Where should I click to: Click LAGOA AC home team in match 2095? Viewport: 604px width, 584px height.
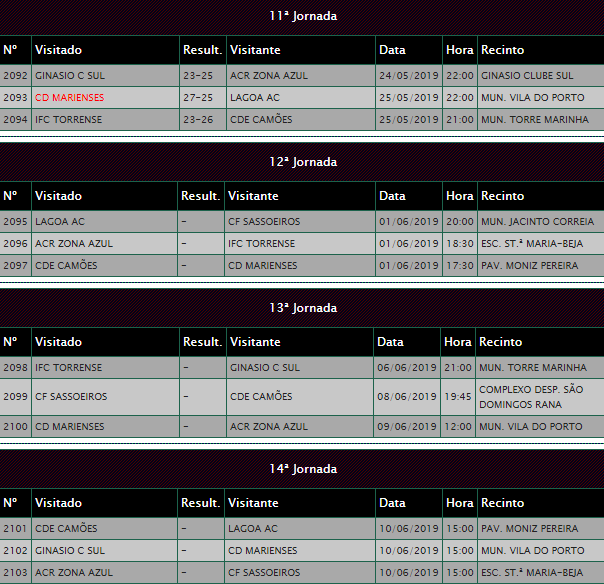[60, 222]
